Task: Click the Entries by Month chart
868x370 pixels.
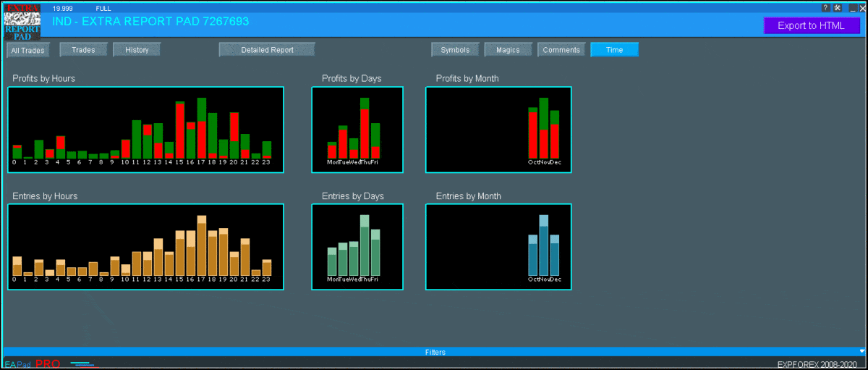Action: coord(498,247)
